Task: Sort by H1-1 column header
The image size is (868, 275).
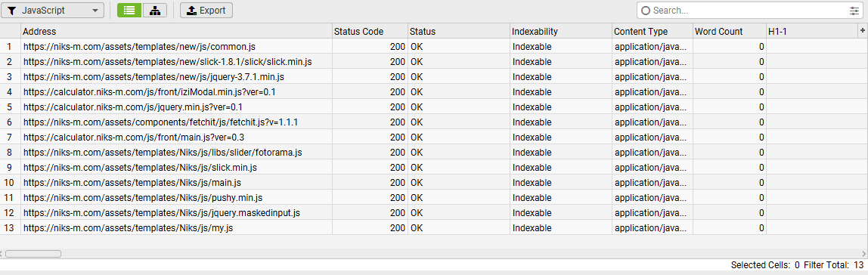Action: (811, 32)
